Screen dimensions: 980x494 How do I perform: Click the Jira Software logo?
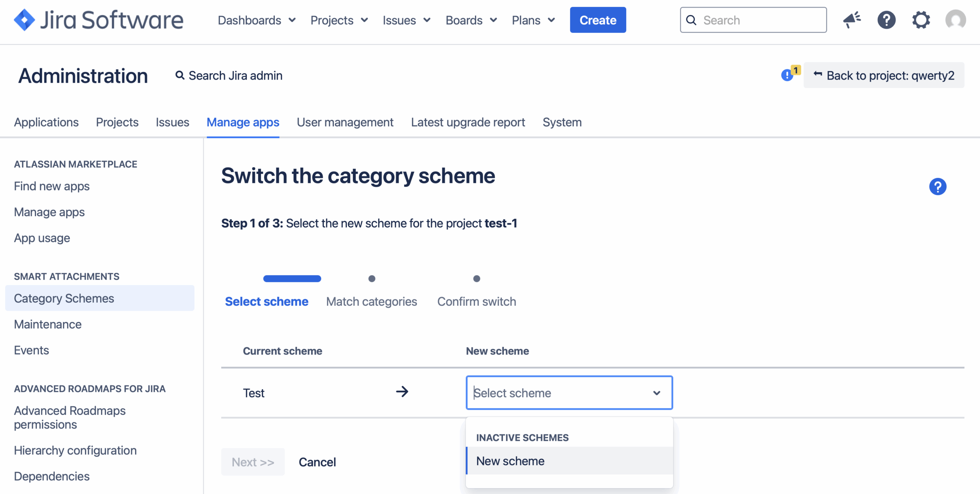(x=98, y=20)
